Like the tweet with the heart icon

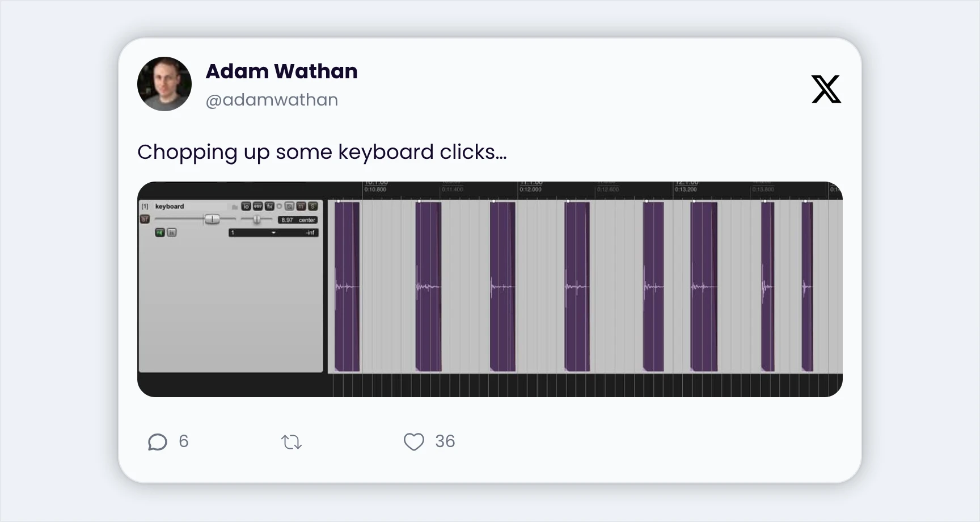[414, 442]
